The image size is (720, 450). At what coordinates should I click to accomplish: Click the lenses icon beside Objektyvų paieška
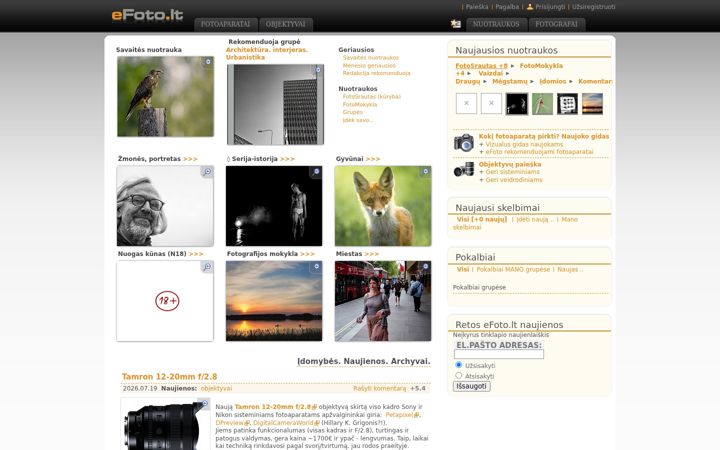click(464, 169)
